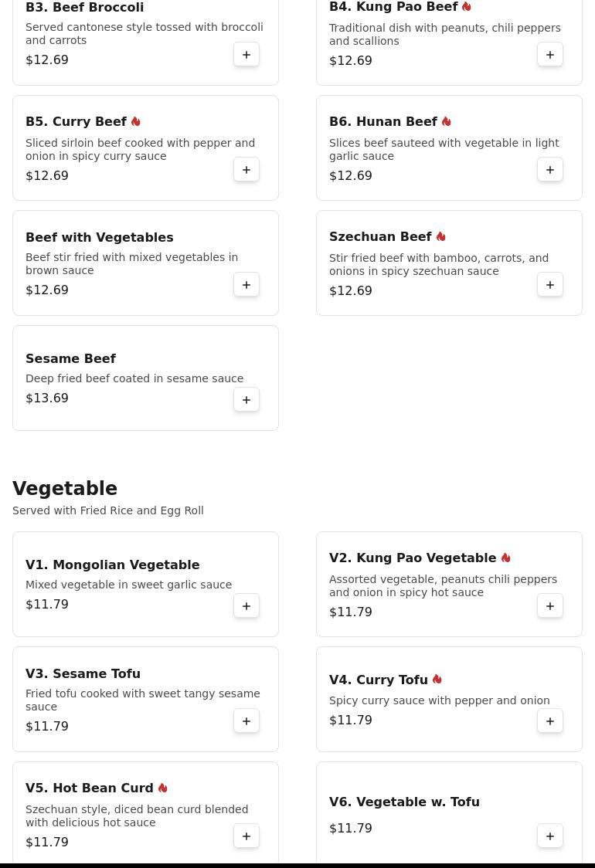Add V4. Curry Tofu to order
The image size is (595, 868).
550,721
